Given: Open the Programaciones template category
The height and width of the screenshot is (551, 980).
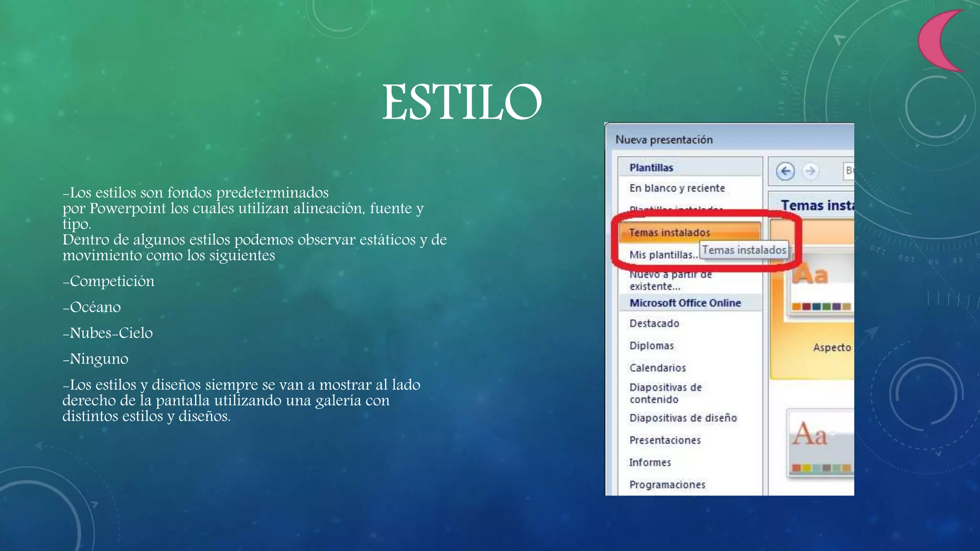Looking at the screenshot, I should click(x=667, y=485).
